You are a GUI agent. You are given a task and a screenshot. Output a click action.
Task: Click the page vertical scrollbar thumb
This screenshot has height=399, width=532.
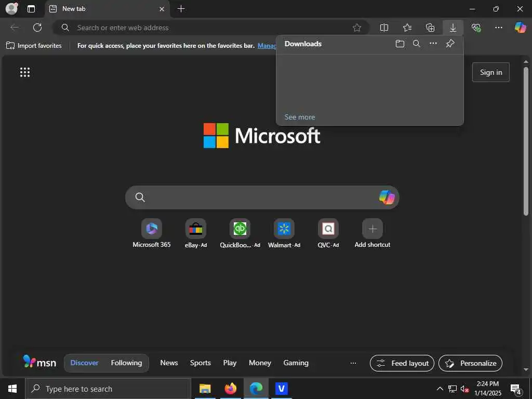[526, 141]
